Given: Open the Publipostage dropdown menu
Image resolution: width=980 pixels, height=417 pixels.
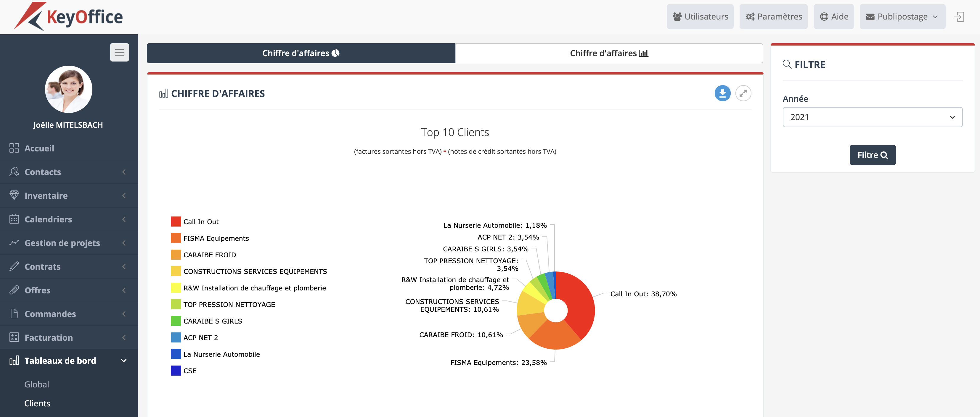Looking at the screenshot, I should point(902,17).
